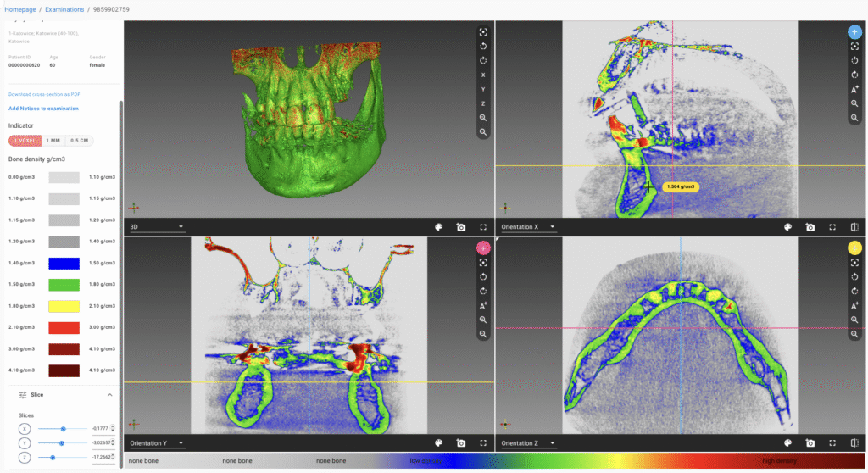Image resolution: width=868 pixels, height=473 pixels.
Task: Open the Orientation Y dropdown
Action: [x=156, y=443]
